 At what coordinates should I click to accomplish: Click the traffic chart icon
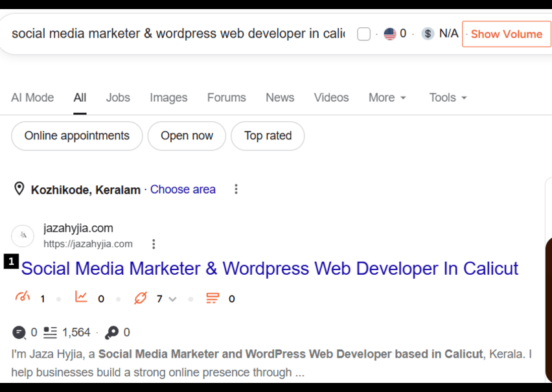tap(81, 297)
